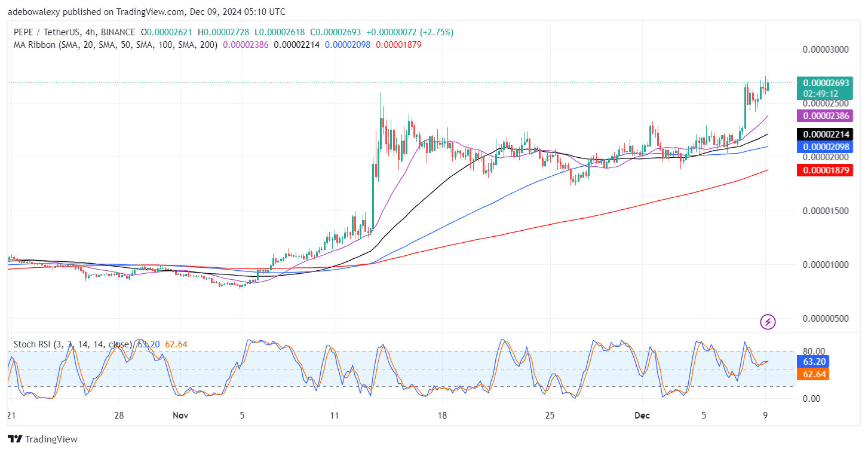Click the 18 date label on time axis

pyautogui.click(x=442, y=416)
